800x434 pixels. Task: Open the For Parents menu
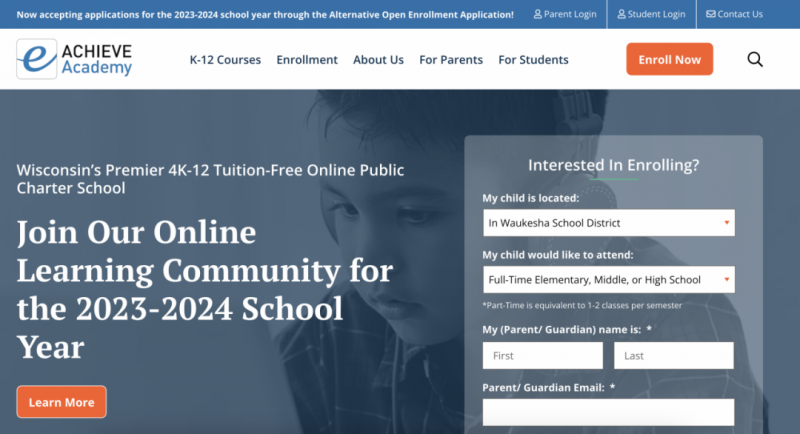tap(451, 60)
